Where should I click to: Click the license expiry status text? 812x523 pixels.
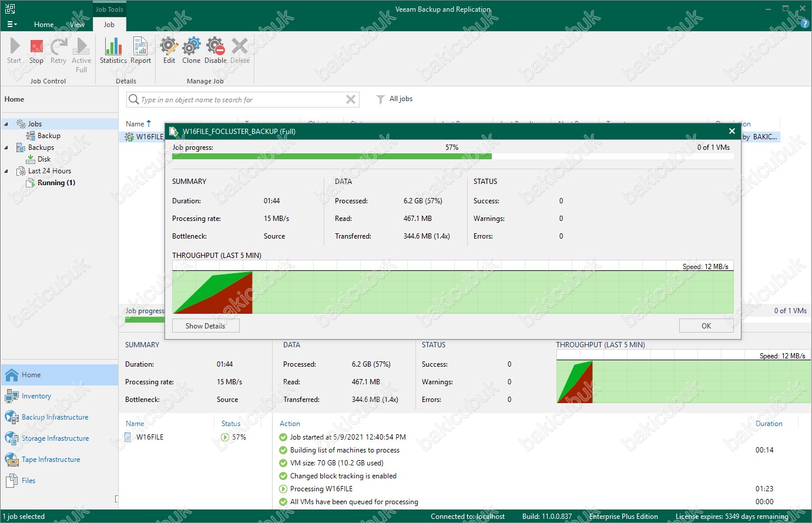(732, 517)
